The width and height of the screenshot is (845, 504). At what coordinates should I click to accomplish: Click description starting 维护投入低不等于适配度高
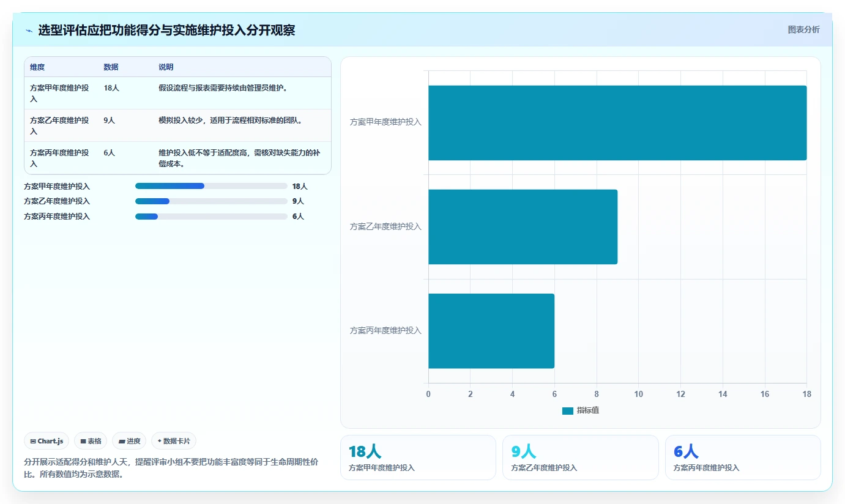click(239, 158)
